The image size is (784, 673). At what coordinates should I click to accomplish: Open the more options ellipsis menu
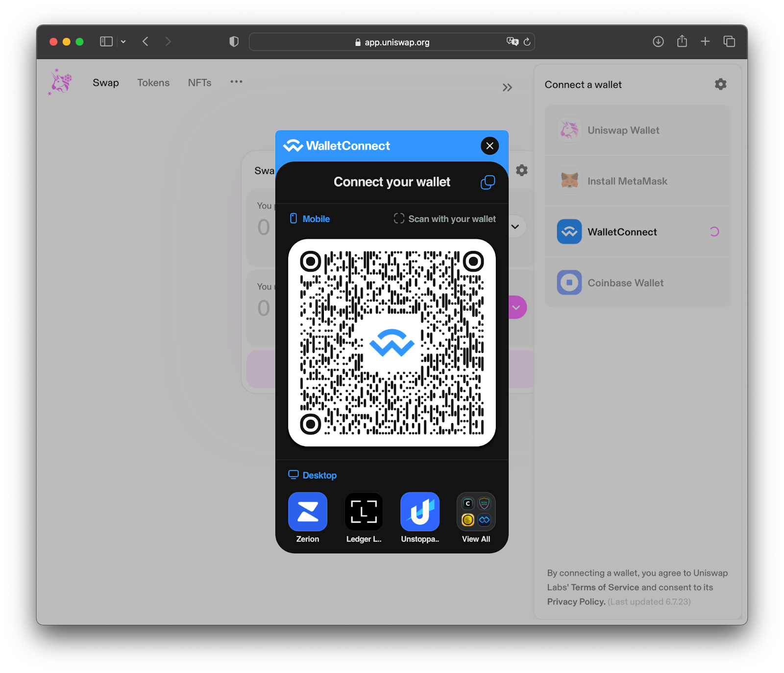(236, 81)
